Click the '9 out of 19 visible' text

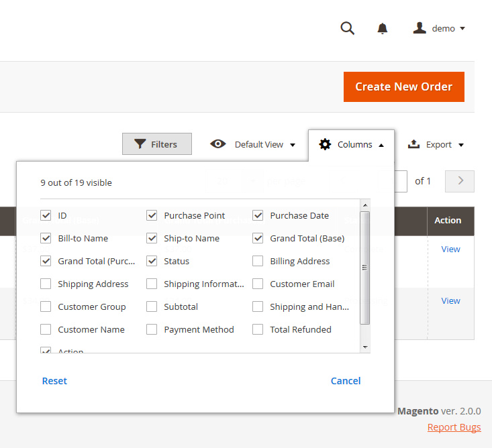76,182
